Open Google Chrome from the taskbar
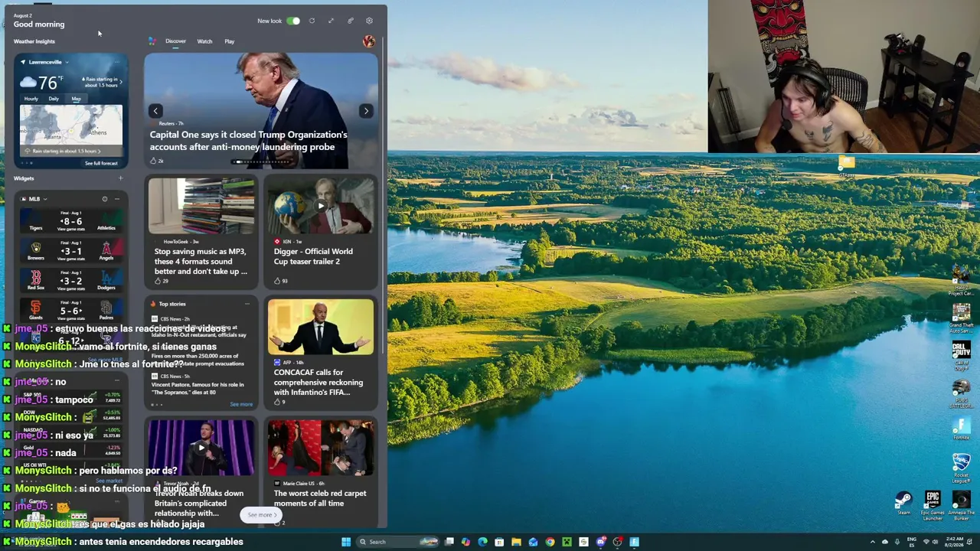980x551 pixels. coord(550,542)
